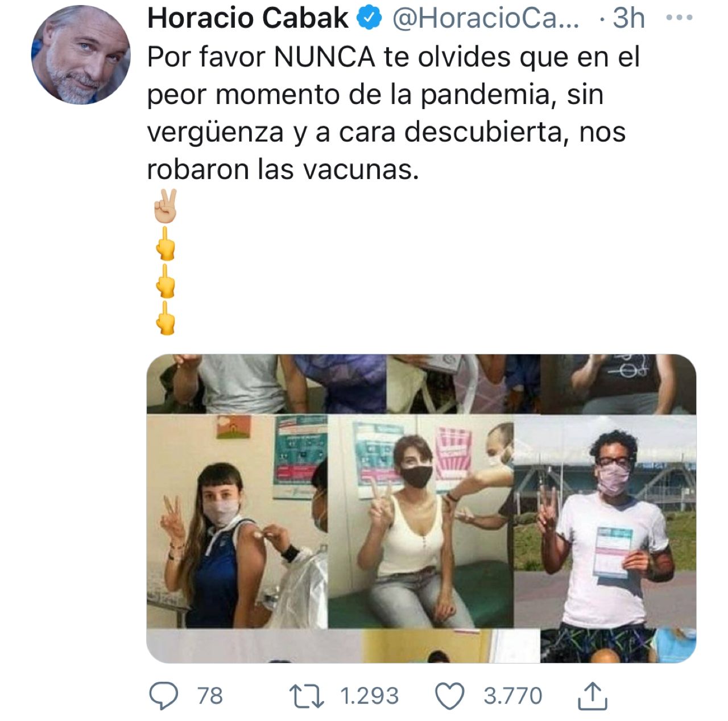Open photo of woman in white top
728x721 pixels.
(421, 521)
